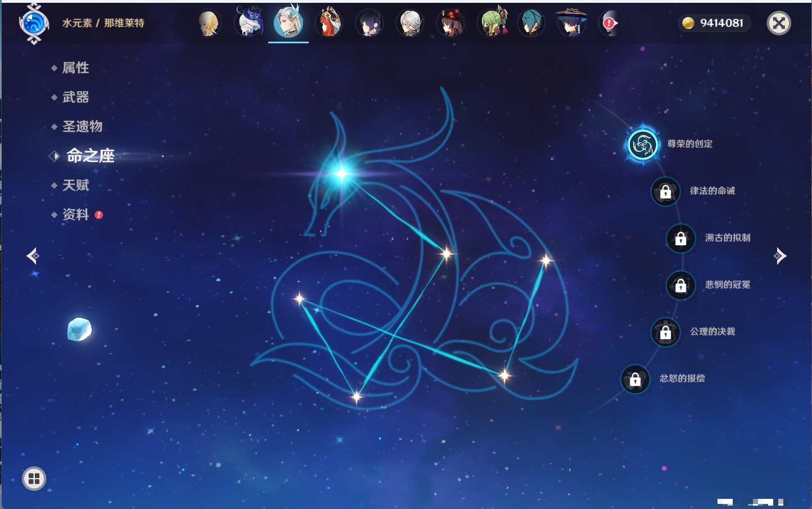Screen dimensions: 812x509
Task: Open the 圣遗物 artifacts page
Action: tap(82, 127)
